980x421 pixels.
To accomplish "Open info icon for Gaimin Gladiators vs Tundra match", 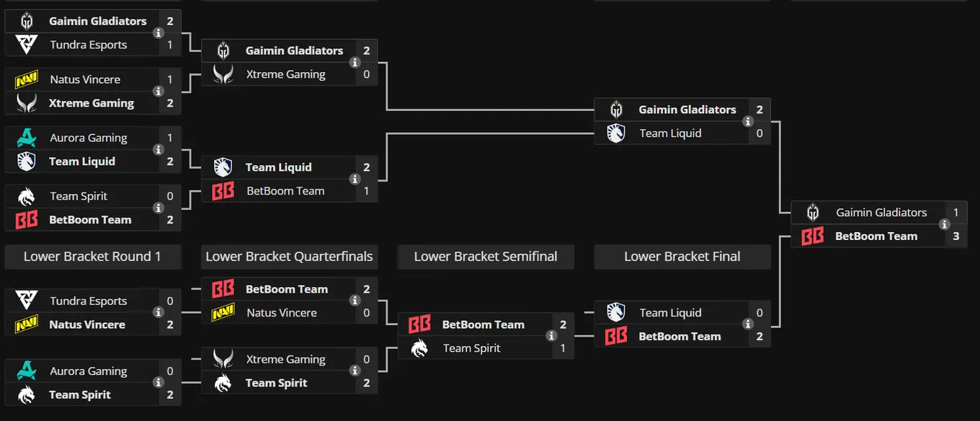I will pyautogui.click(x=159, y=32).
